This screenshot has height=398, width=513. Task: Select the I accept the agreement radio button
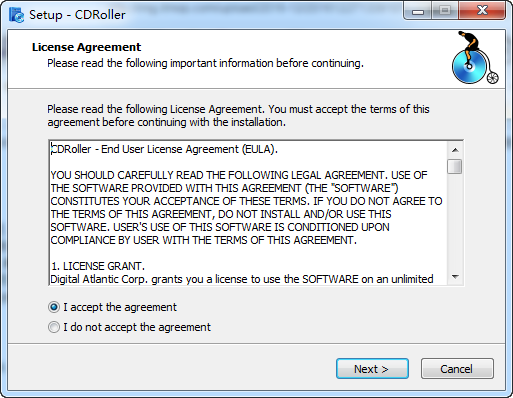pos(54,307)
